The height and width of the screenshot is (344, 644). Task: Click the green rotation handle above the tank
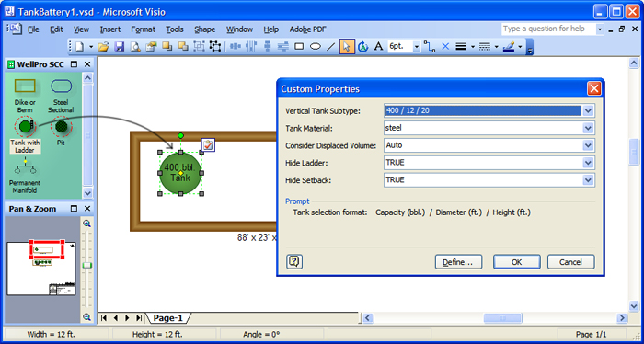point(180,135)
